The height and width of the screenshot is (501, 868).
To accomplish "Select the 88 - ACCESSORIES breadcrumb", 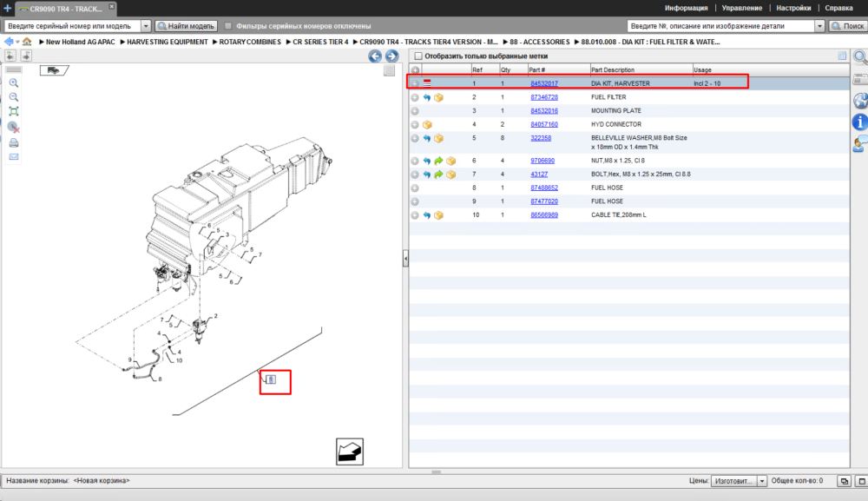I will (540, 42).
